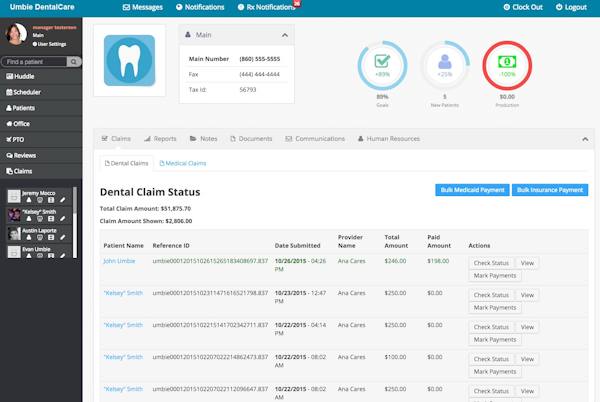600x402 pixels.
Task: Open User Settings under manager name
Action: pos(50,45)
